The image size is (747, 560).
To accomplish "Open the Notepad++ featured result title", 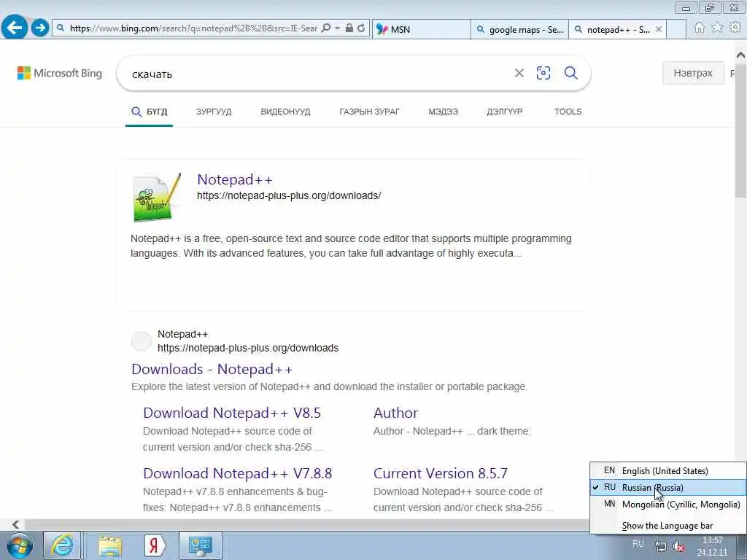I will (235, 179).
